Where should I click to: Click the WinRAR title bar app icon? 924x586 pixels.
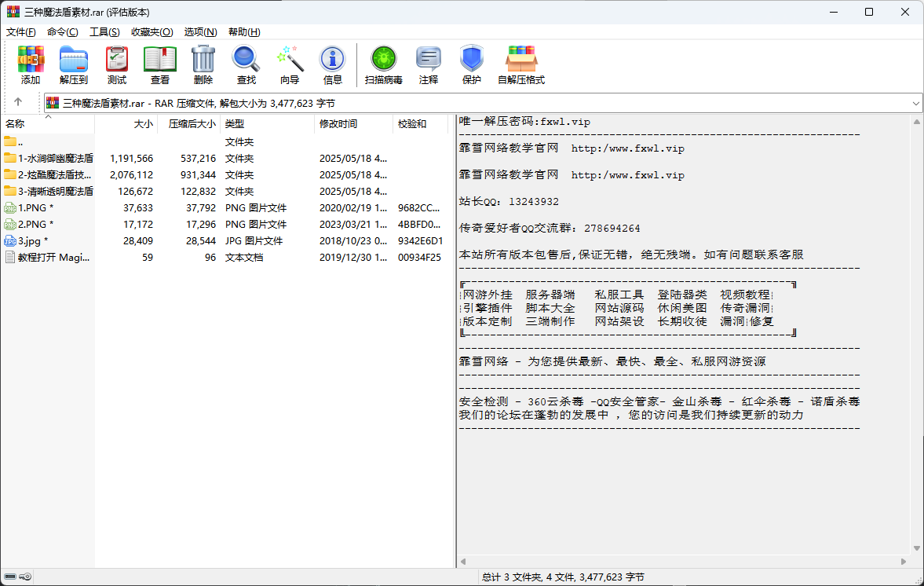(13, 12)
